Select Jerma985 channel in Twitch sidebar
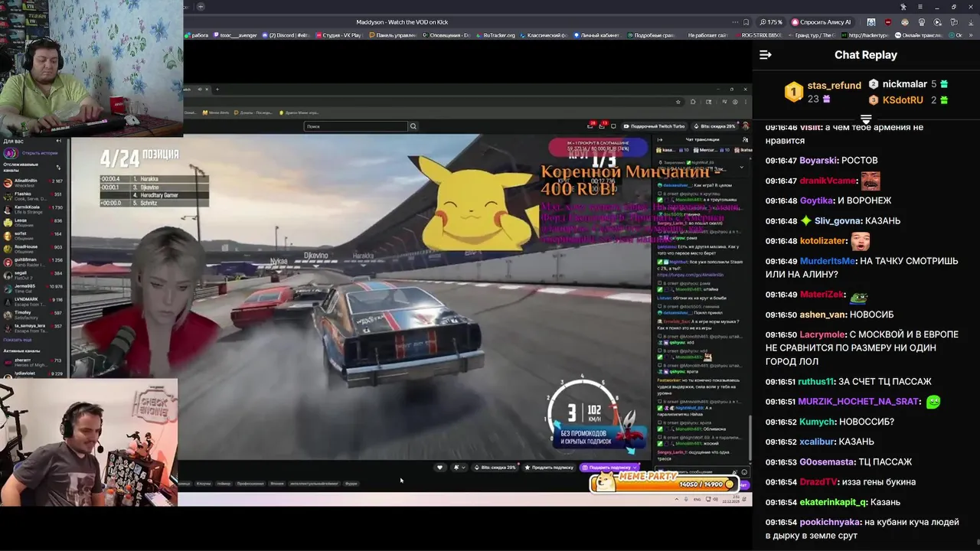980x551 pixels. click(34, 288)
